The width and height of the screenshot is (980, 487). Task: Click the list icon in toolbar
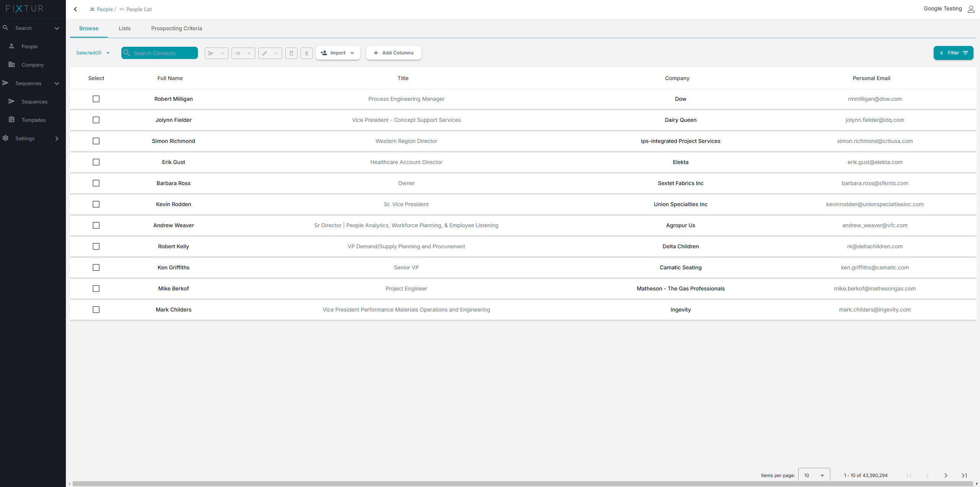pos(238,53)
